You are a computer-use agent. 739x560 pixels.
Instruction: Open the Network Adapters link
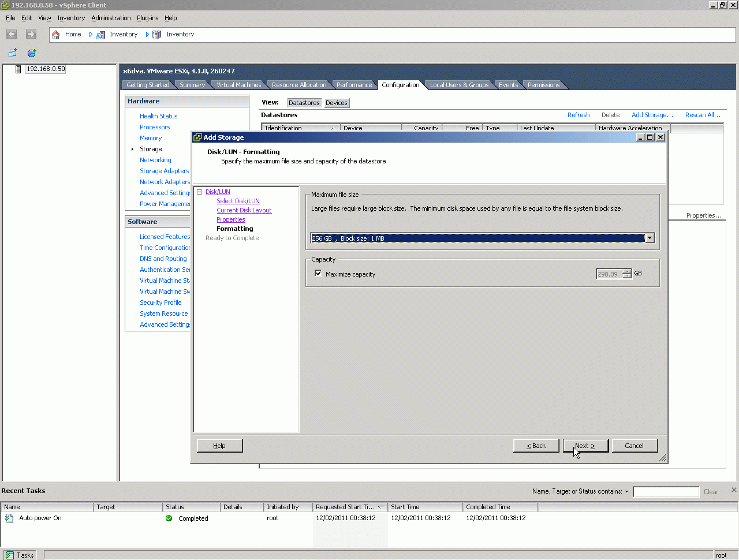click(x=165, y=182)
